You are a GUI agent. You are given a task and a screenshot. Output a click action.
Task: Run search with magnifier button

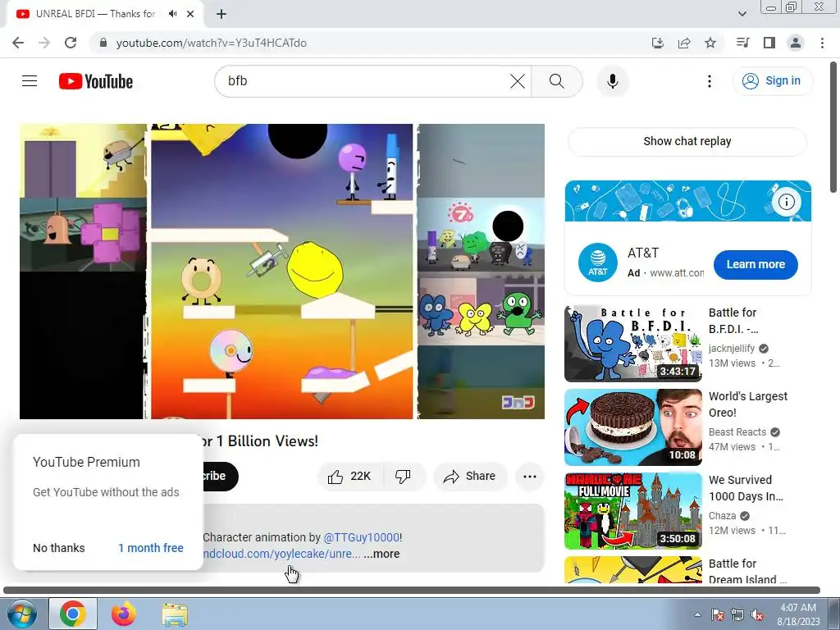click(557, 81)
